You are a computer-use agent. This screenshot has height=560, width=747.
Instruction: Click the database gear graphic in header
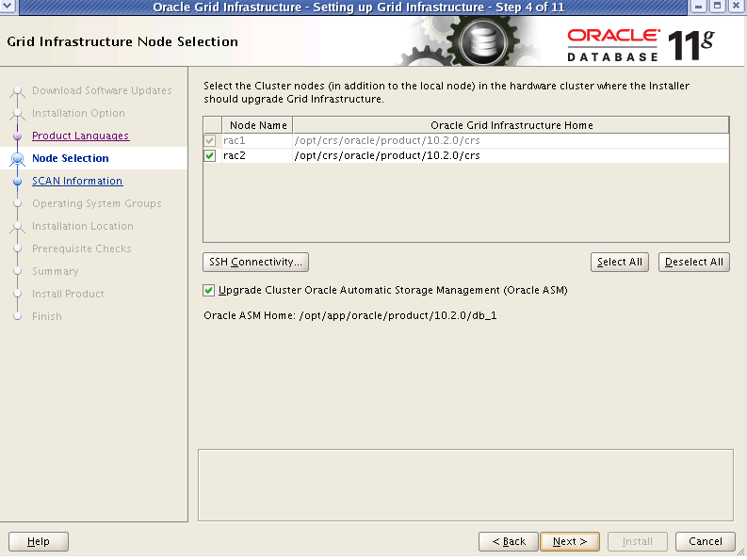tap(481, 42)
